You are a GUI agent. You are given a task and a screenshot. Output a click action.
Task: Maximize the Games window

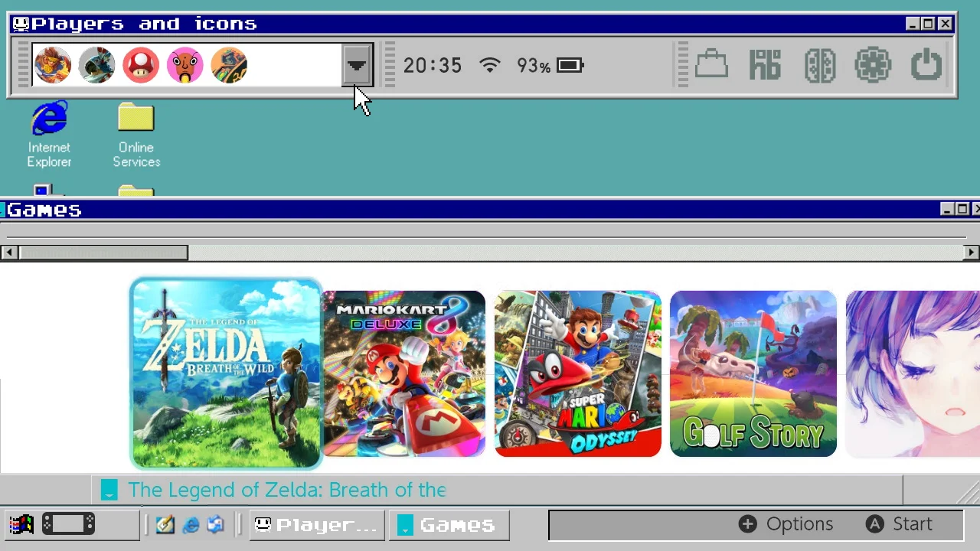click(962, 209)
